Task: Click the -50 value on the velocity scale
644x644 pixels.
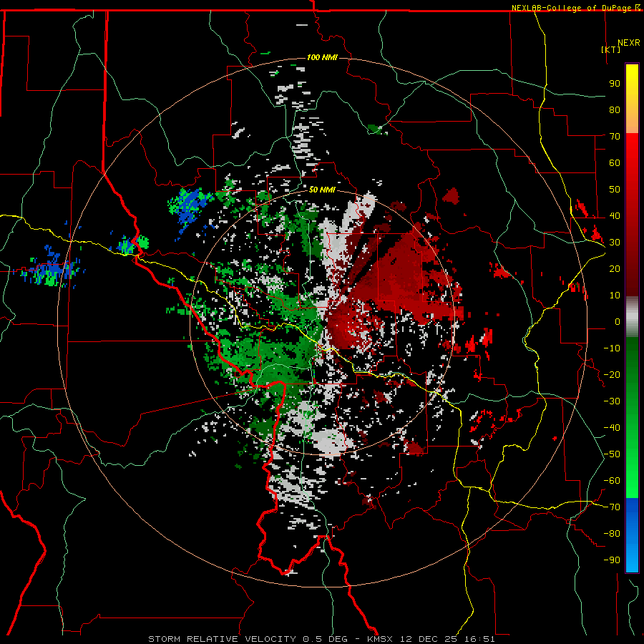Action: pos(612,454)
